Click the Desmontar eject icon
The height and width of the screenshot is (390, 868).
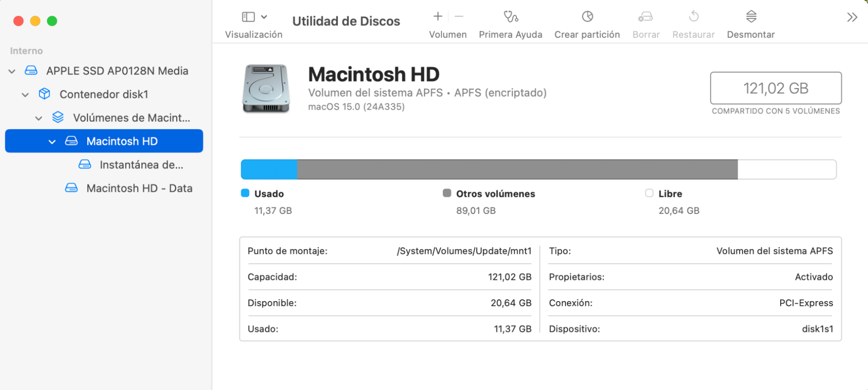click(751, 16)
